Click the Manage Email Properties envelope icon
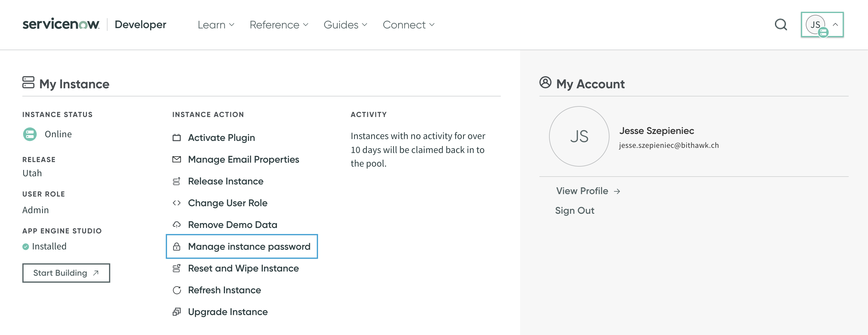 (177, 159)
